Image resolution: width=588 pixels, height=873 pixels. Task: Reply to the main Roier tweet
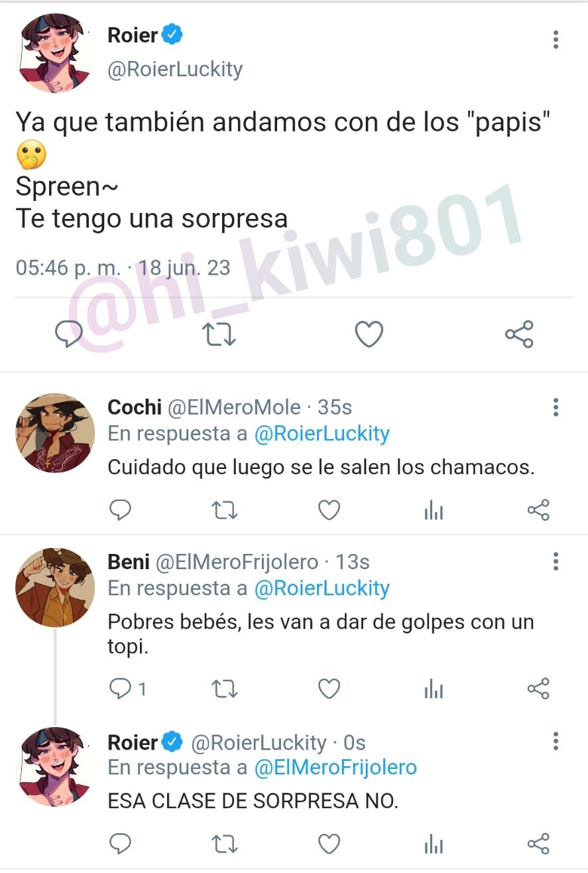click(68, 334)
